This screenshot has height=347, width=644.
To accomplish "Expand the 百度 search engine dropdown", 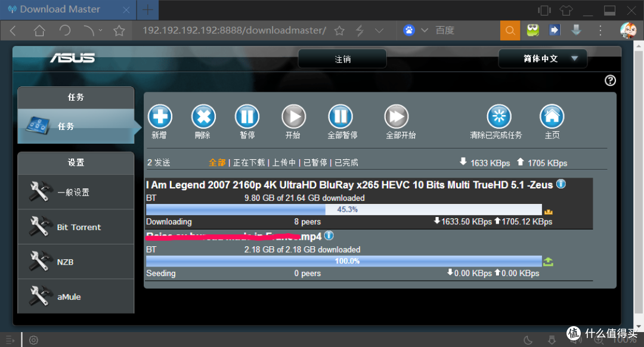I will pos(425,30).
